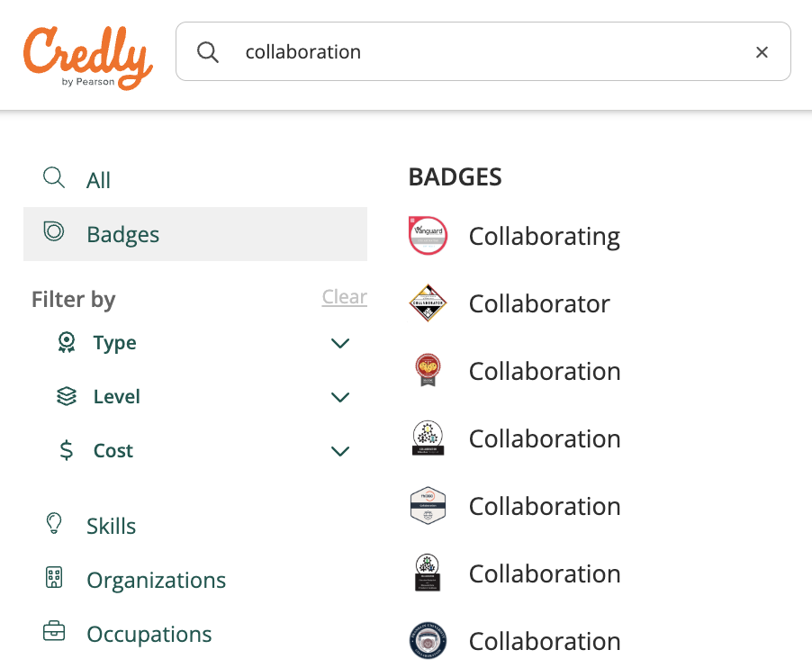Viewport: 812px width, 668px height.
Task: Expand the Level filter dropdown
Action: coord(340,397)
